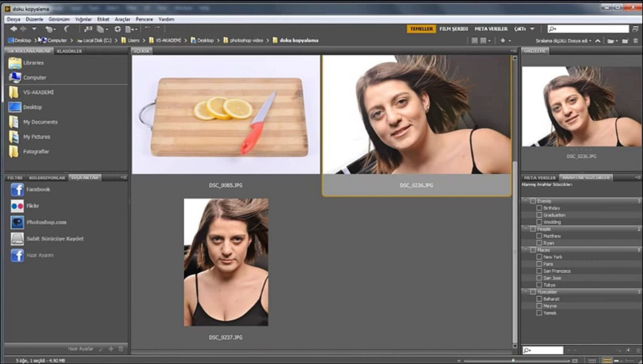
Task: Collapse the Events keyword group
Action: (x=526, y=201)
